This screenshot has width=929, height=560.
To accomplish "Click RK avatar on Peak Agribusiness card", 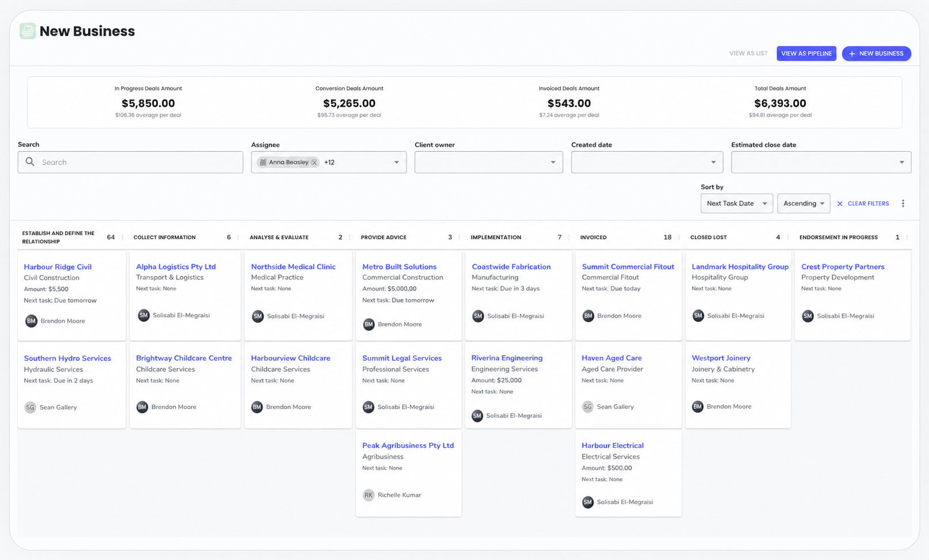I will pyautogui.click(x=368, y=495).
